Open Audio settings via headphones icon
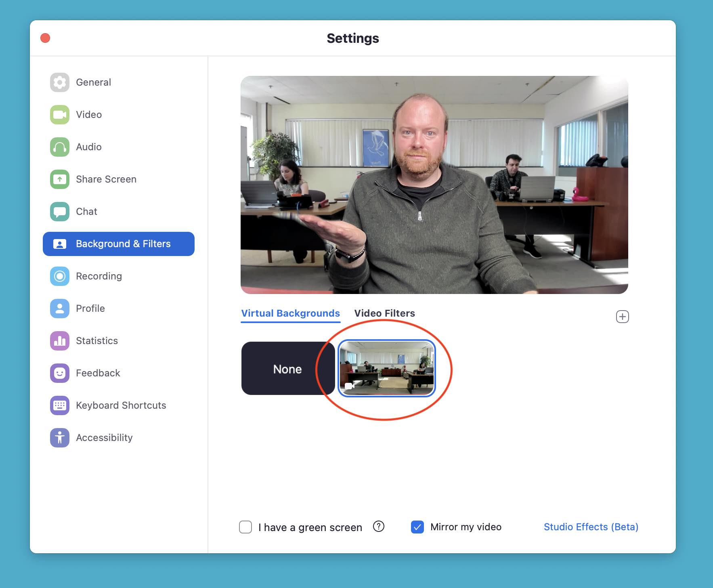This screenshot has width=713, height=588. pos(60,147)
